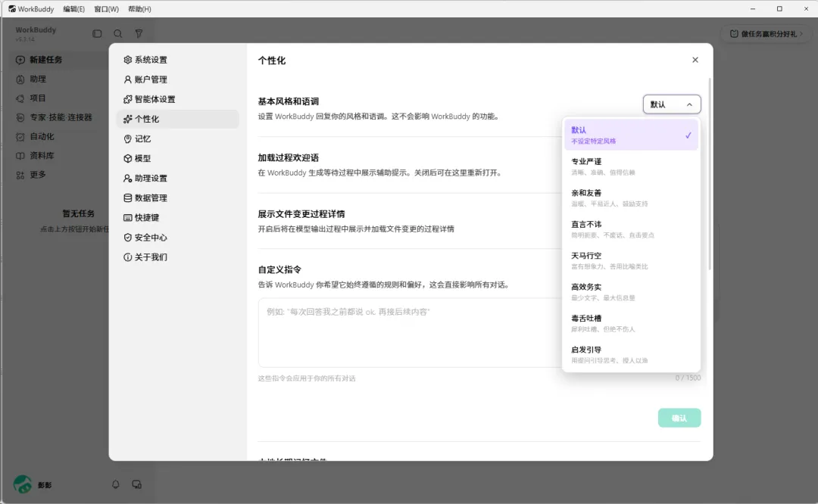This screenshot has height=504, width=818.
Task: Choose the 亲和友善 style option
Action: pos(631,198)
